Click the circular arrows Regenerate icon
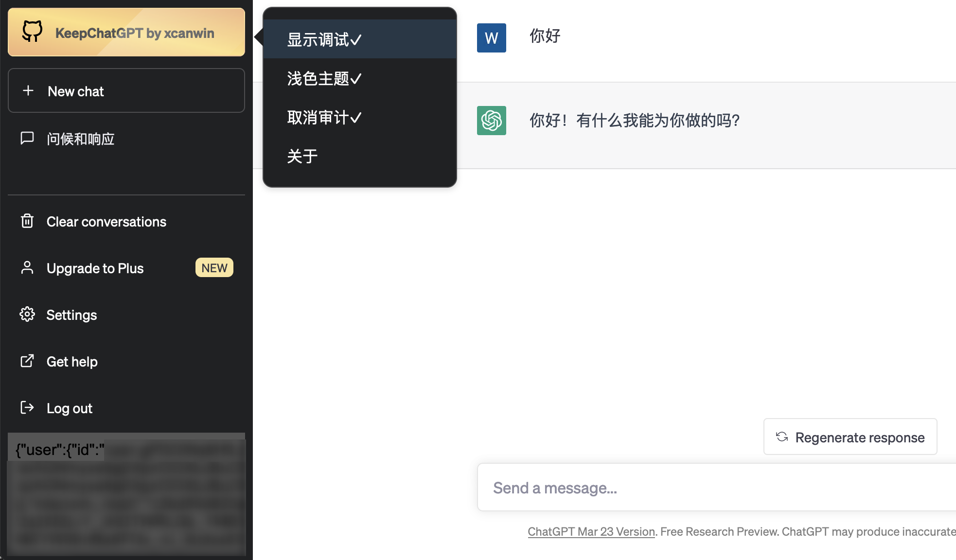Viewport: 956px width, 560px height. coord(782,437)
